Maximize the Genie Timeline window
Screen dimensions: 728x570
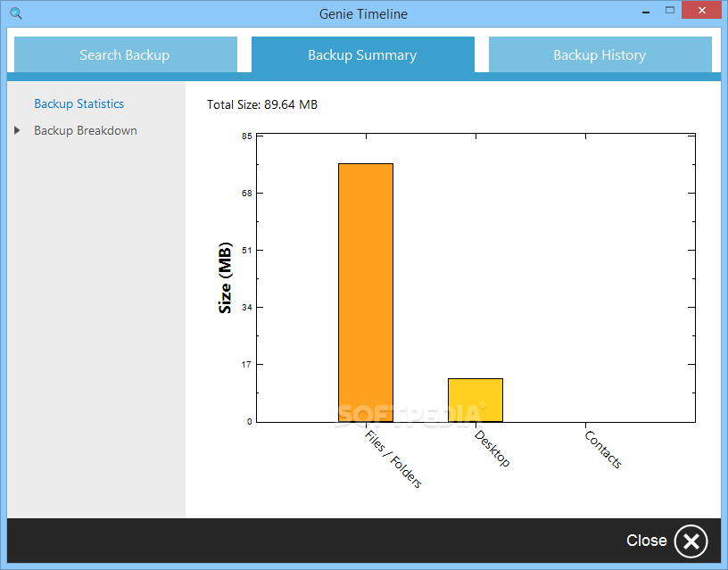coord(669,10)
